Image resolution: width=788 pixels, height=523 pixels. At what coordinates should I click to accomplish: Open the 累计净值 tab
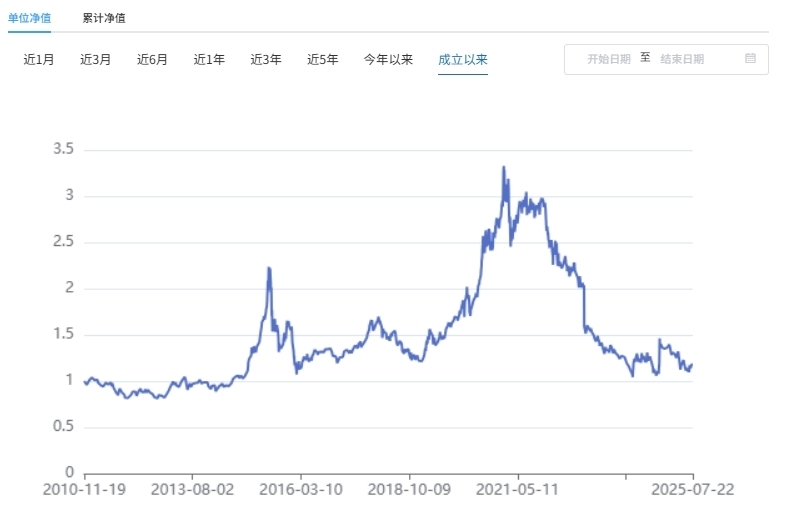coord(104,18)
